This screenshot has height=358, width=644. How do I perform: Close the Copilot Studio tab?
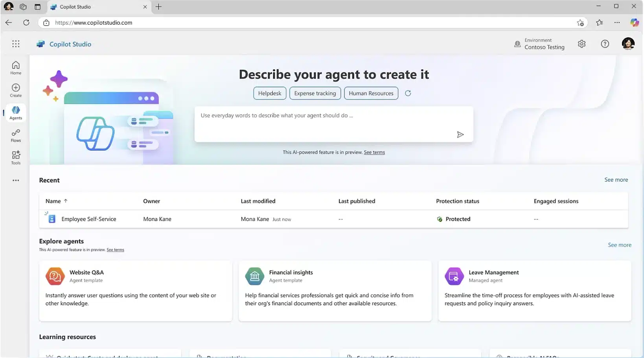pyautogui.click(x=145, y=7)
